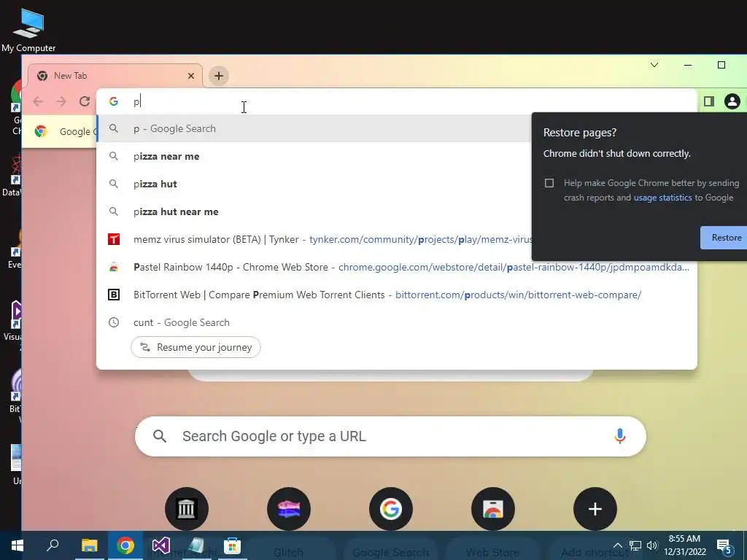Open the notepad-like app in taskbar
Viewport: 747px width, 560px height.
(x=196, y=545)
